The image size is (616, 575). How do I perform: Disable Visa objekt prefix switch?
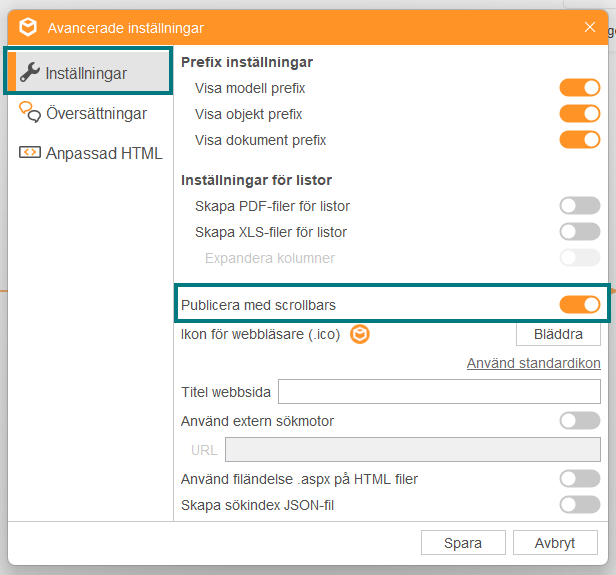(580, 114)
